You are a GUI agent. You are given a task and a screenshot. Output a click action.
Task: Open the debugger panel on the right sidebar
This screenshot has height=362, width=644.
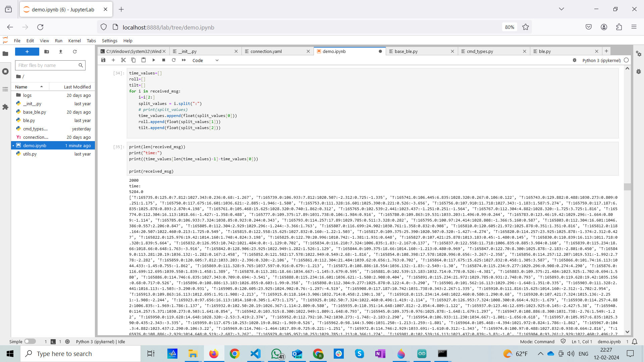point(639,71)
